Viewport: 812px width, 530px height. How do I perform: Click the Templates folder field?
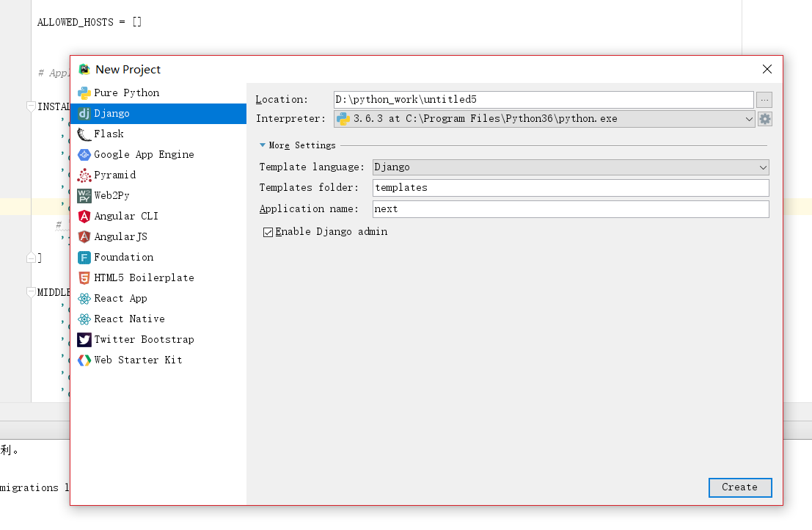[571, 187]
